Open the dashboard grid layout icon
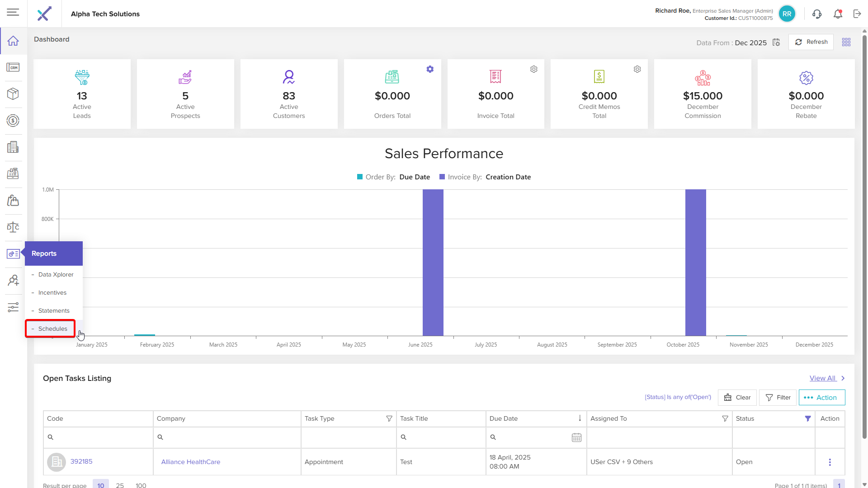 [x=846, y=42]
